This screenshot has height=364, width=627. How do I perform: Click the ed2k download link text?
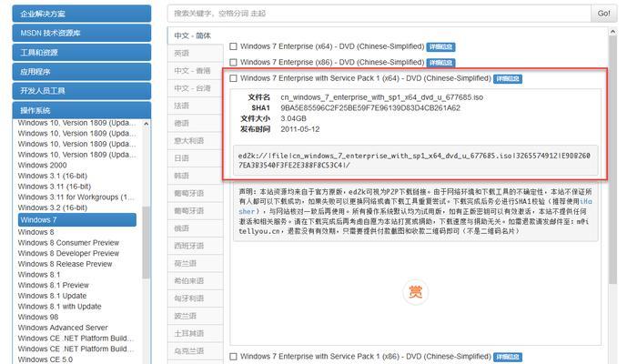pos(414,160)
